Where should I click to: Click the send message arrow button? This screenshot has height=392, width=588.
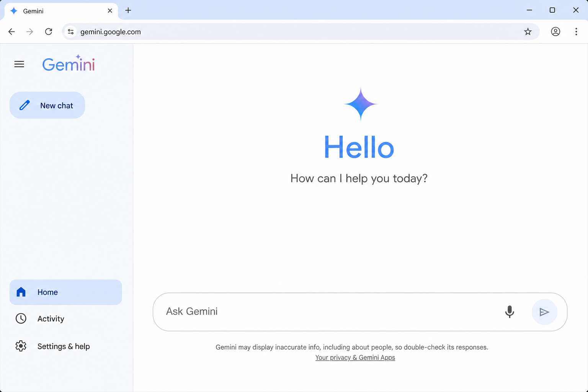544,312
